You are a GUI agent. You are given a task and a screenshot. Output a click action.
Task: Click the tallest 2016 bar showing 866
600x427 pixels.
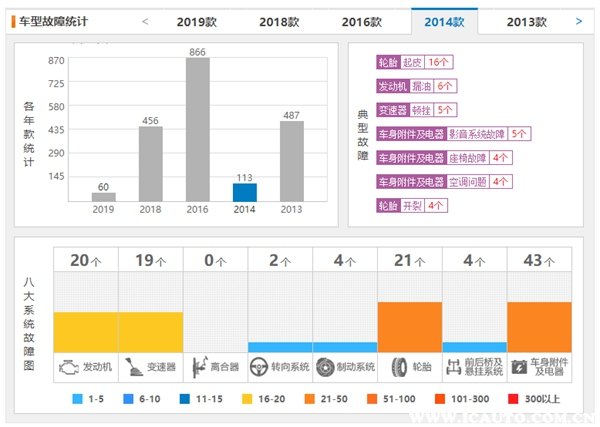point(198,130)
